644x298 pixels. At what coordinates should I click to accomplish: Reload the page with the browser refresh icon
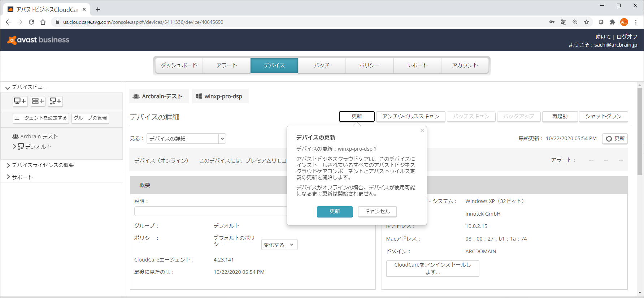coord(31,22)
